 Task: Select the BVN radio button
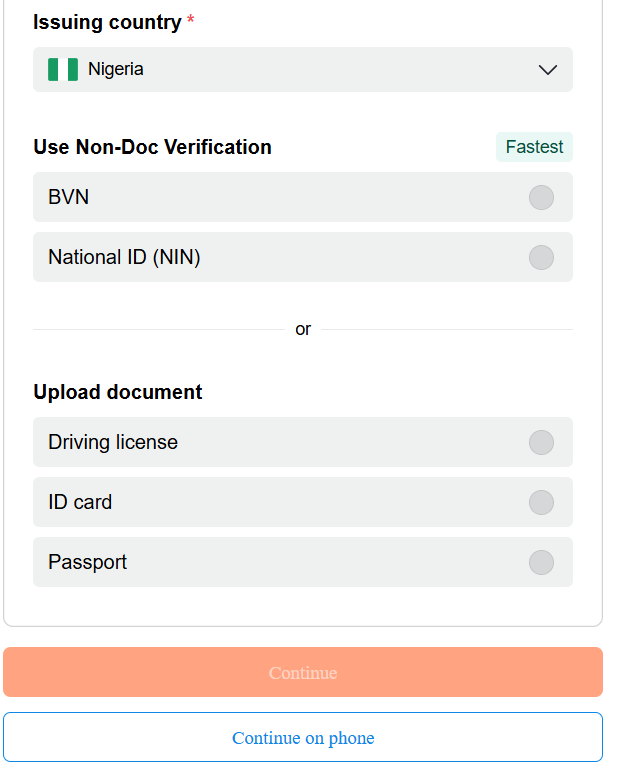pyautogui.click(x=541, y=197)
